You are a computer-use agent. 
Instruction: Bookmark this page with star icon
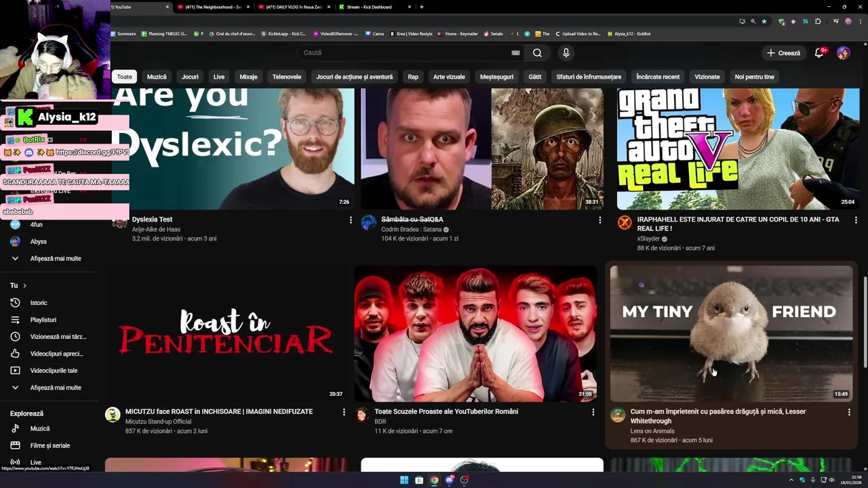point(764,21)
